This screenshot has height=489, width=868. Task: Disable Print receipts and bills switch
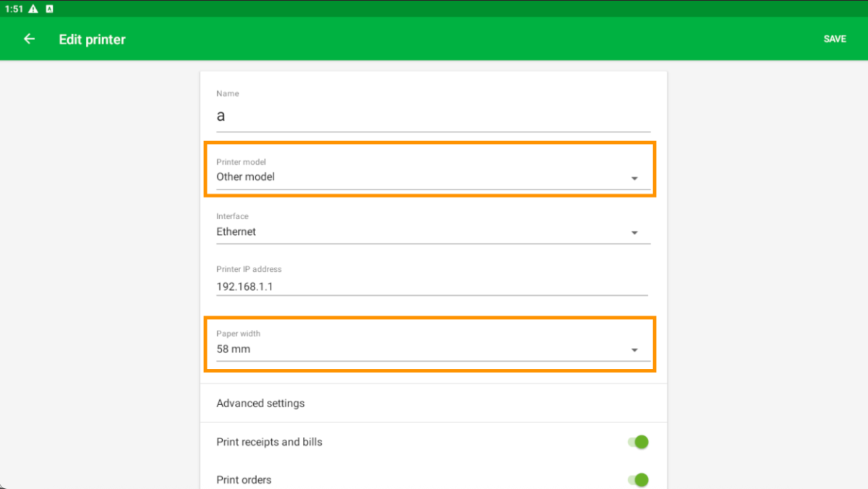pyautogui.click(x=637, y=442)
